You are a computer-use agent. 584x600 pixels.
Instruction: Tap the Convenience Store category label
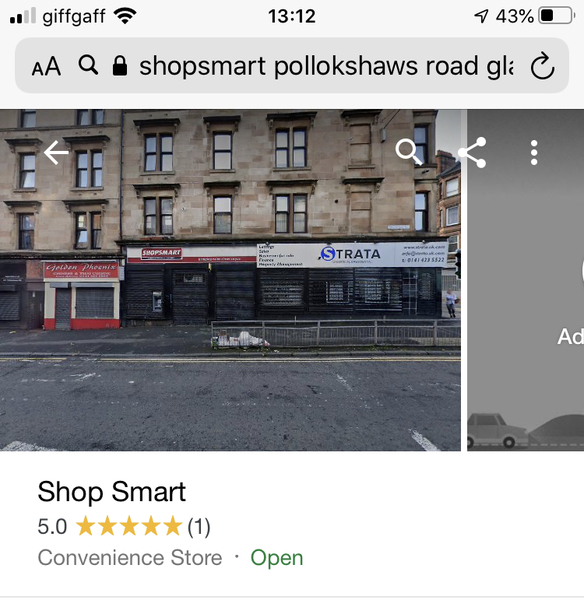click(130, 558)
